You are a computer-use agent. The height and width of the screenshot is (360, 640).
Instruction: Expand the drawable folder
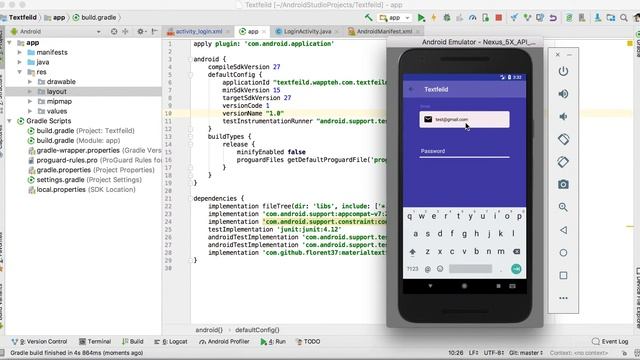click(x=30, y=82)
